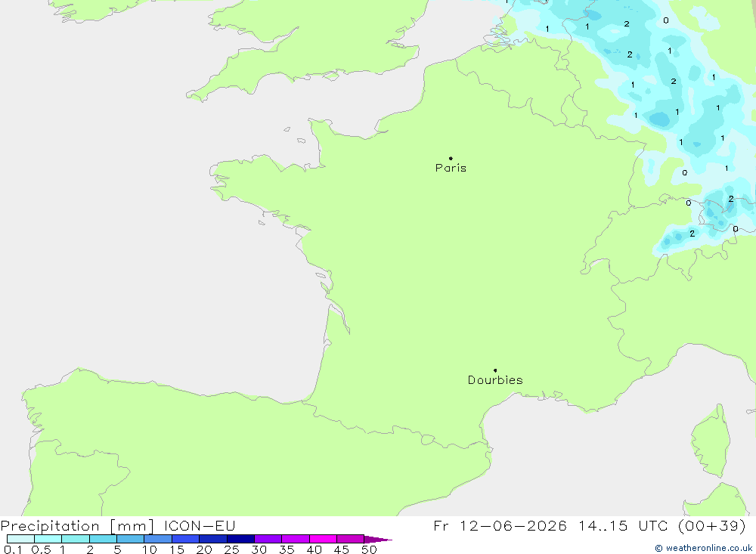Pick the 45–50 mm legend swatch
756x554 pixels.
pyautogui.click(x=351, y=539)
